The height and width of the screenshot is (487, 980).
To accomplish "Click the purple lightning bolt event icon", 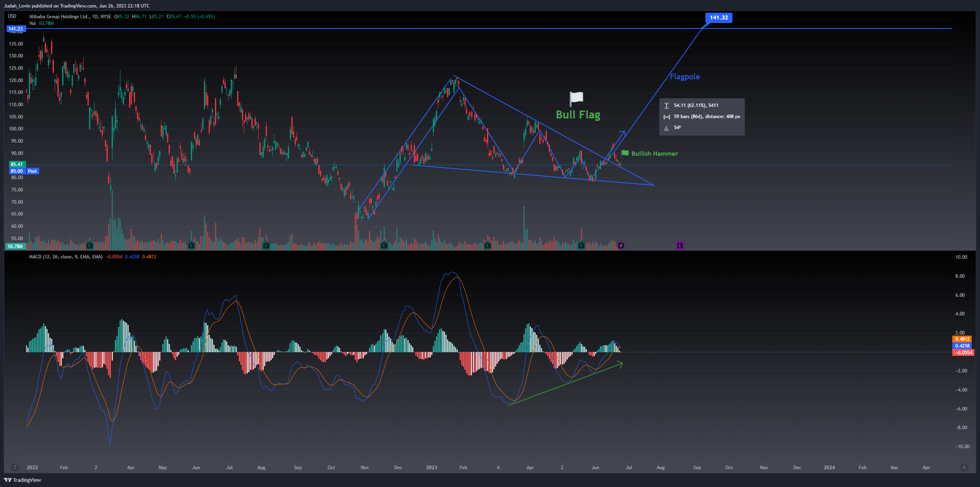I will (x=621, y=245).
